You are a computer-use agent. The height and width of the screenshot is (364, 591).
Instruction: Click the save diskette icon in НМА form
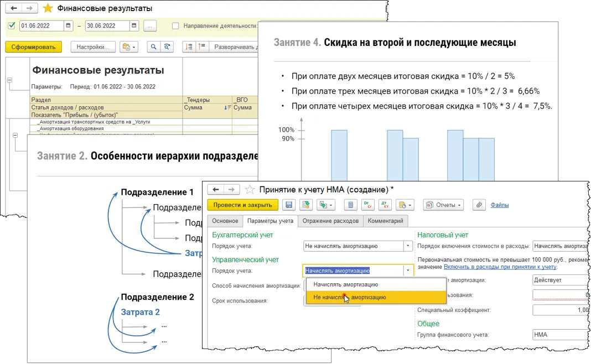pos(289,205)
